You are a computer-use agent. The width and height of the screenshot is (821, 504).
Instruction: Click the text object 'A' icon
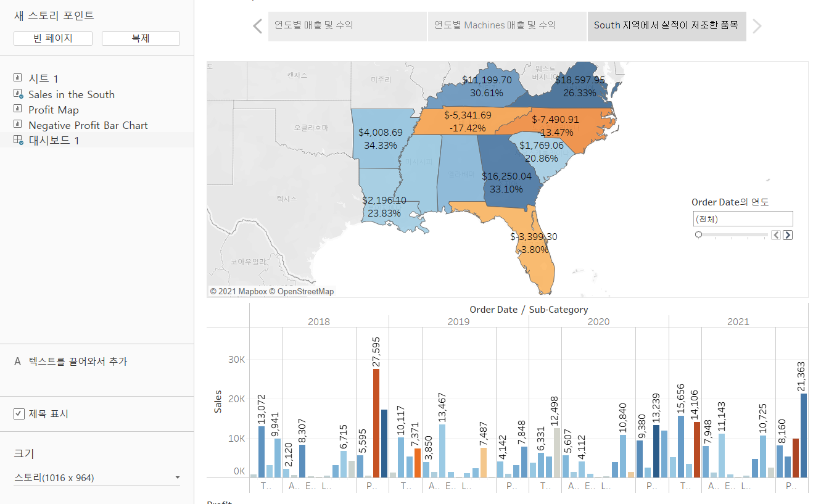(x=17, y=361)
